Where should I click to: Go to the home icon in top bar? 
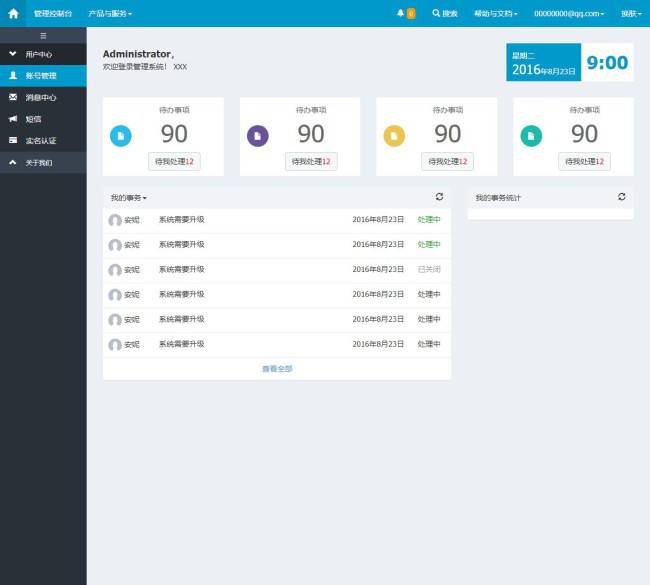tap(13, 14)
